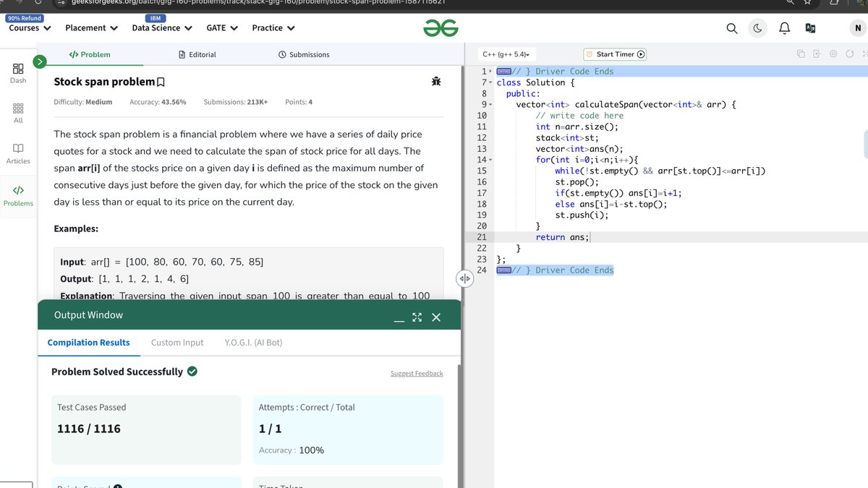Click the editor import file icon
Viewport: 868px width, 488px height.
[817, 54]
